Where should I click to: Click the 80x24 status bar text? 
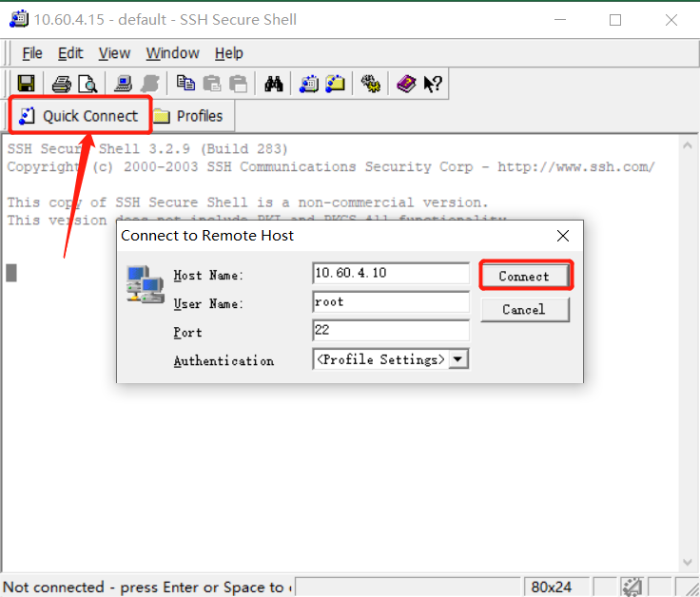click(552, 587)
